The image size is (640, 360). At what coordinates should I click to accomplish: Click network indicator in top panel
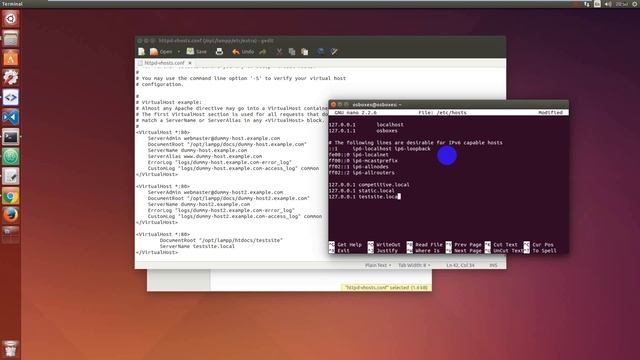point(587,4)
